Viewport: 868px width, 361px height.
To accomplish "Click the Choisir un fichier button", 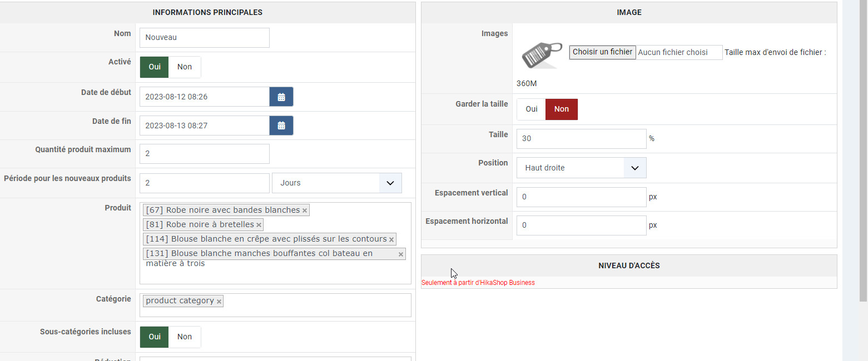I will (x=602, y=52).
